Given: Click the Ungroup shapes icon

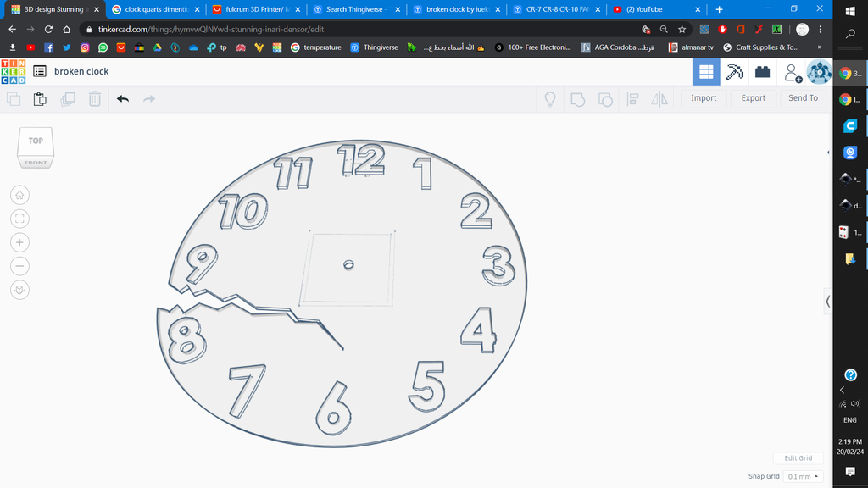Looking at the screenshot, I should [605, 100].
